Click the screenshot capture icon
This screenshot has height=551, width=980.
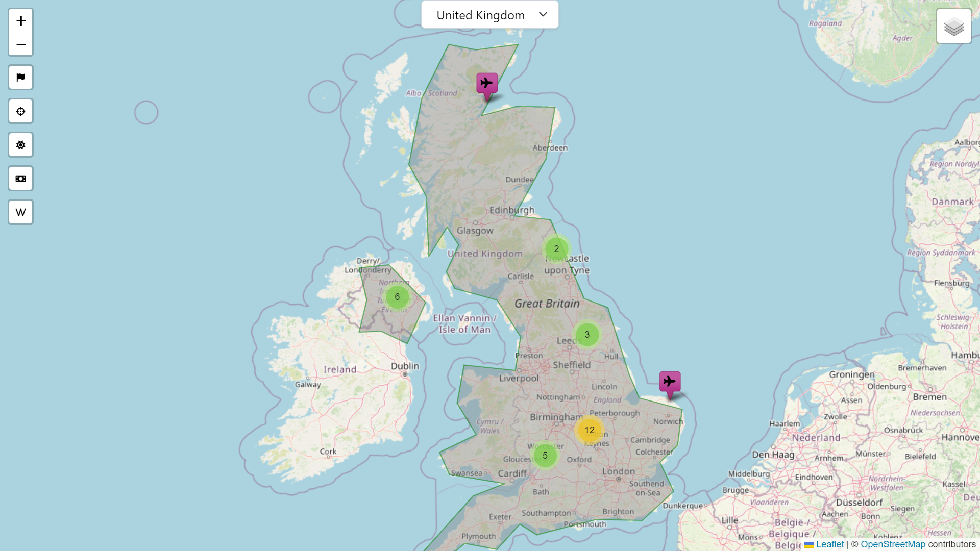[20, 178]
